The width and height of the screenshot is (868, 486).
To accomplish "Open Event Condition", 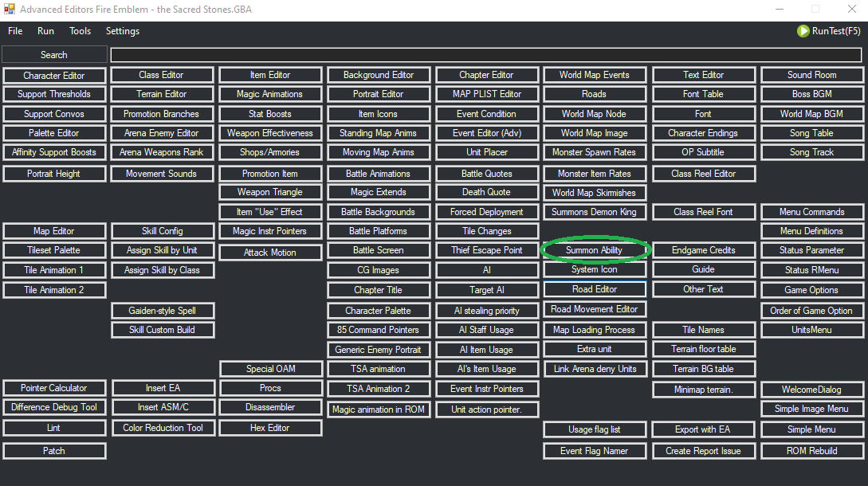I will click(486, 114).
